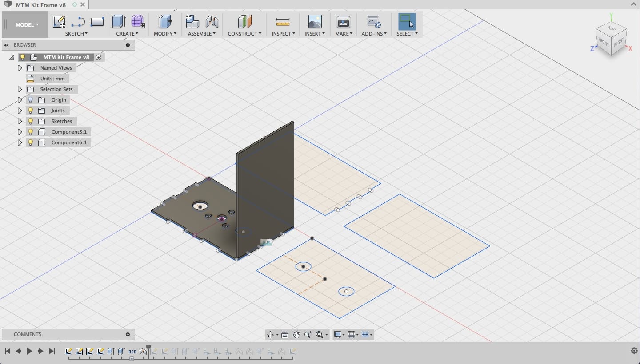Select the Pan hand tool in navigation bar

[x=296, y=335]
